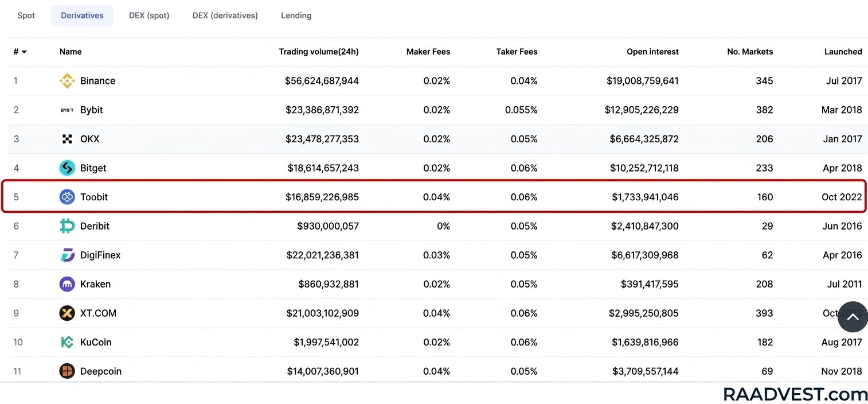Click Toobit trading volume $16,859,226,985

click(322, 197)
